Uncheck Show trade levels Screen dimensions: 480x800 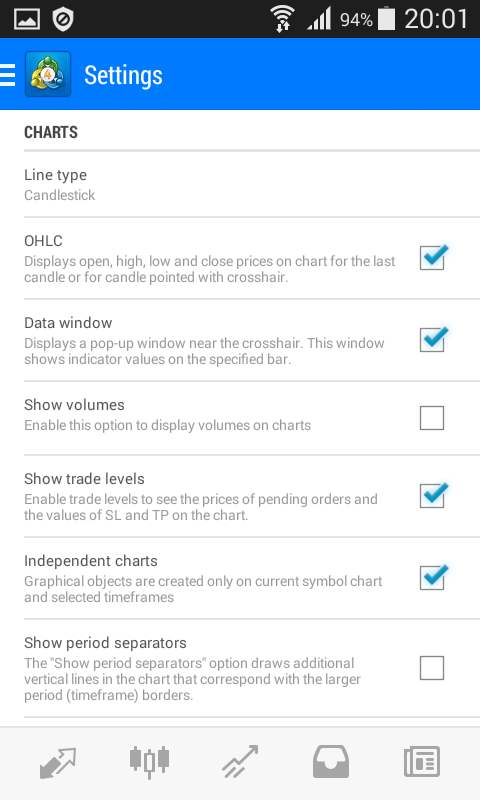click(432, 495)
